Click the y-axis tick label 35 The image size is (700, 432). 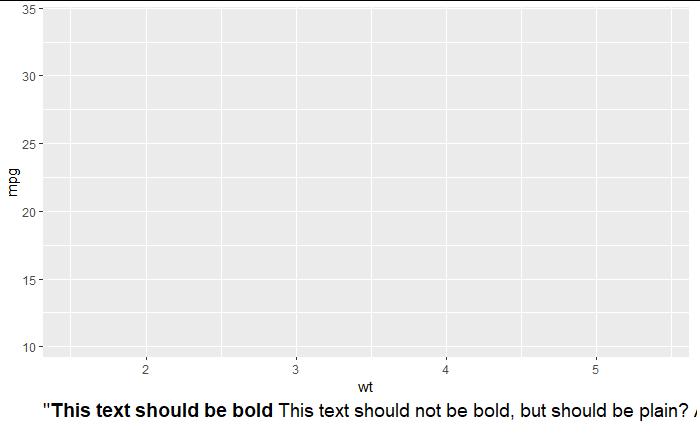click(x=29, y=9)
